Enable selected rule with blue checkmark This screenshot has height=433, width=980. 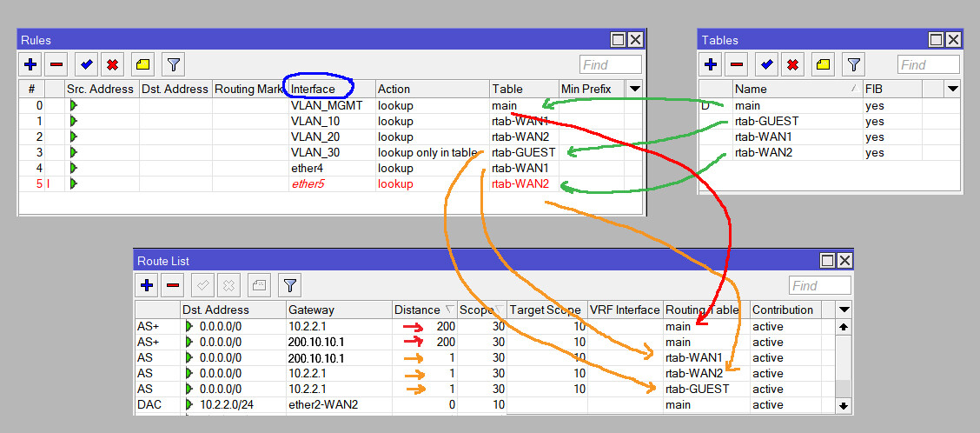[86, 64]
